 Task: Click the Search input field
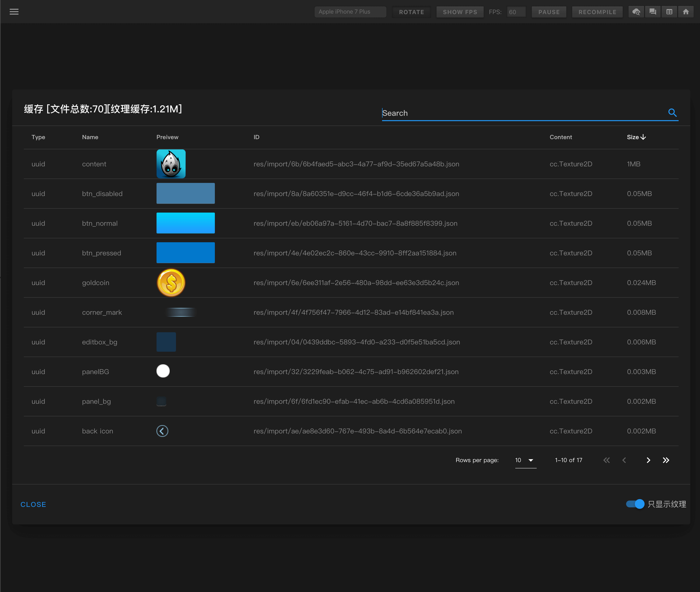point(523,113)
